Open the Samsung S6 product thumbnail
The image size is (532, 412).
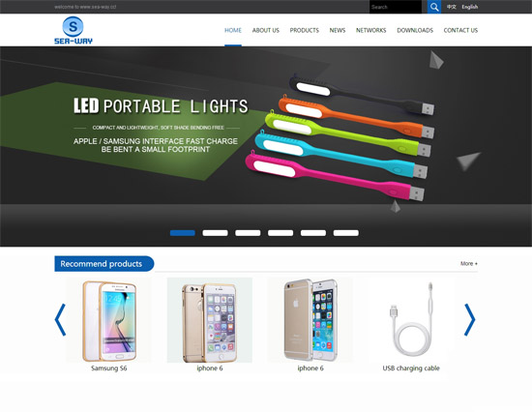pos(109,320)
